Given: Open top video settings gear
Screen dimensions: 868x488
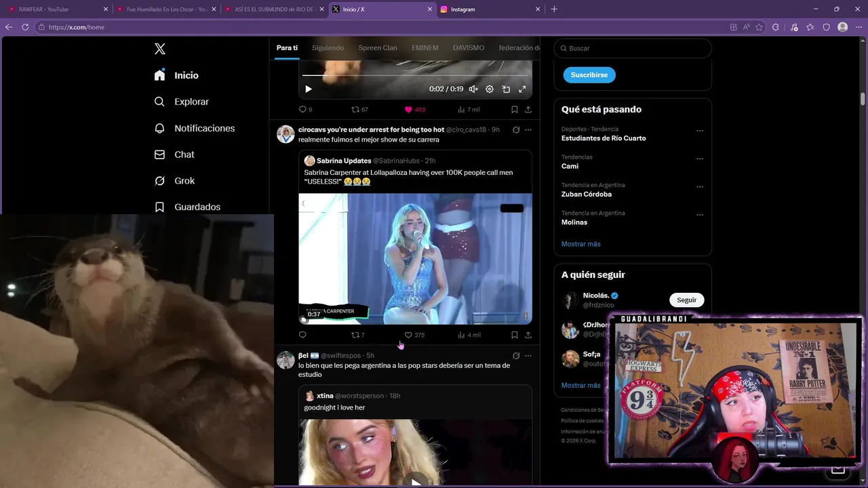Looking at the screenshot, I should 490,89.
